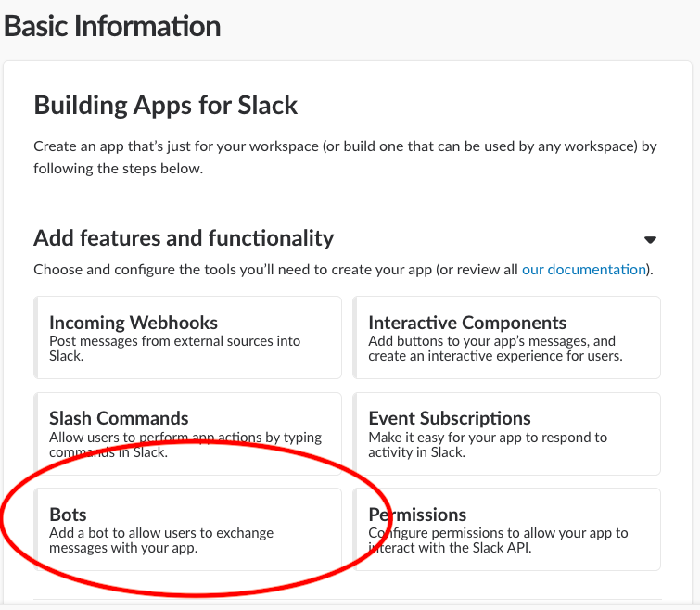Click the Building Apps for Slack heading
The width and height of the screenshot is (700, 610).
[x=166, y=105]
